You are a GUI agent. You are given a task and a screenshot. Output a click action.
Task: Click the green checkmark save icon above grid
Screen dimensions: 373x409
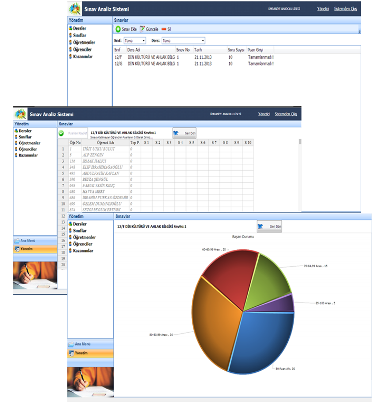click(x=61, y=133)
